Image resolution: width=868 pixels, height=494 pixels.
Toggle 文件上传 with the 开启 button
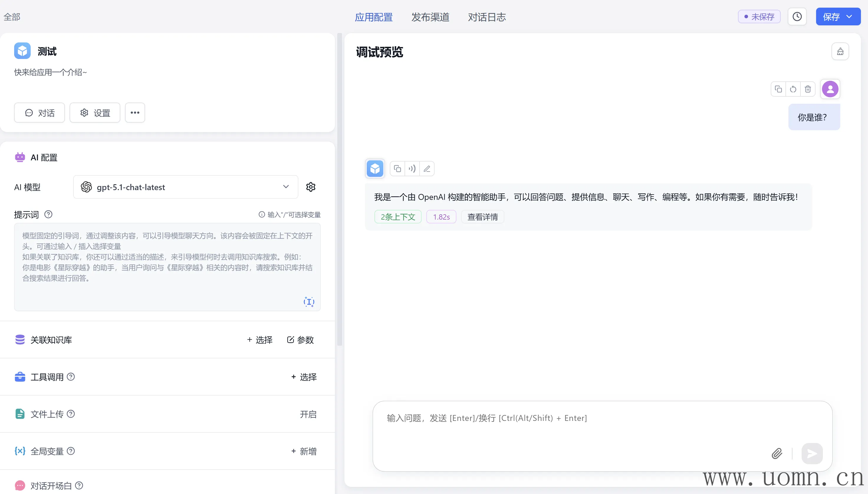[x=308, y=414]
